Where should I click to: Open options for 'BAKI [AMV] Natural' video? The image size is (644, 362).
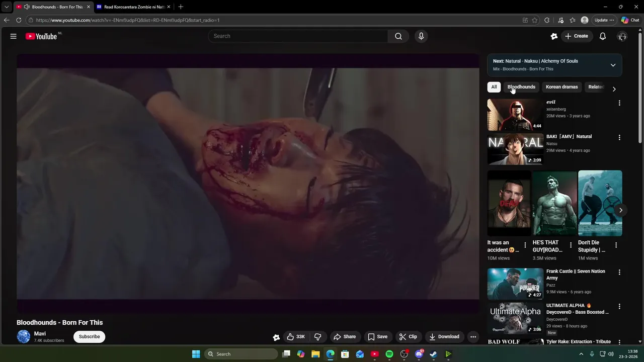pyautogui.click(x=619, y=137)
